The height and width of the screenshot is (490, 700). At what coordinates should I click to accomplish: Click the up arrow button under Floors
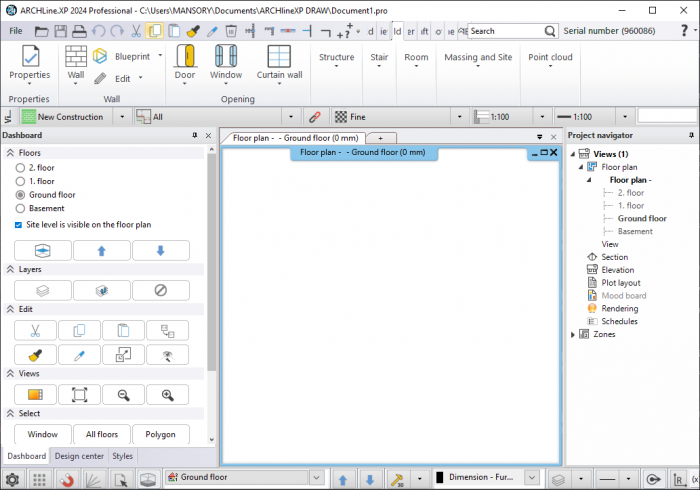[x=101, y=250]
